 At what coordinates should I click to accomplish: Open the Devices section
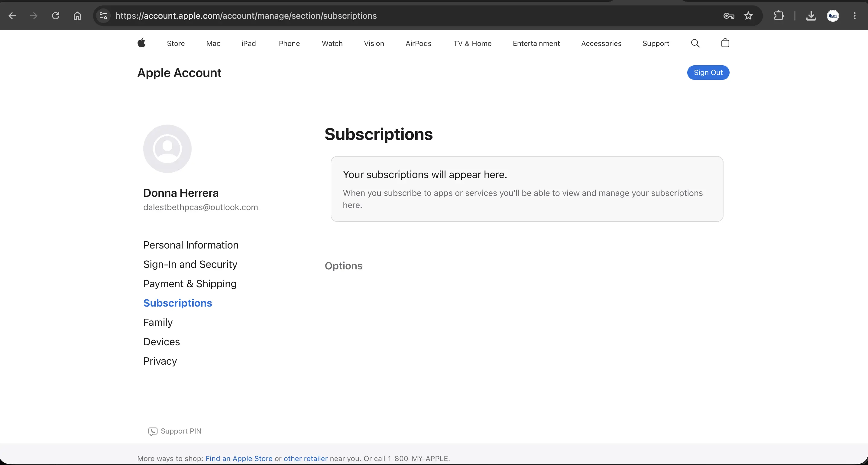[161, 342]
